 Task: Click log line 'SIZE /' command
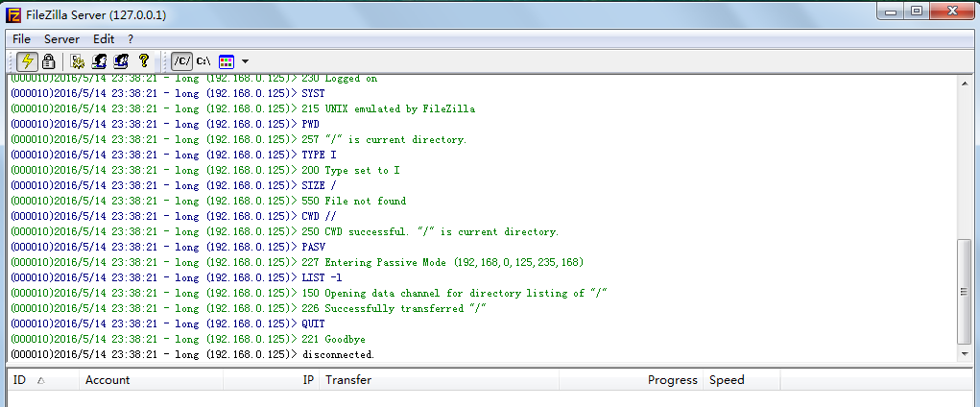(173, 185)
